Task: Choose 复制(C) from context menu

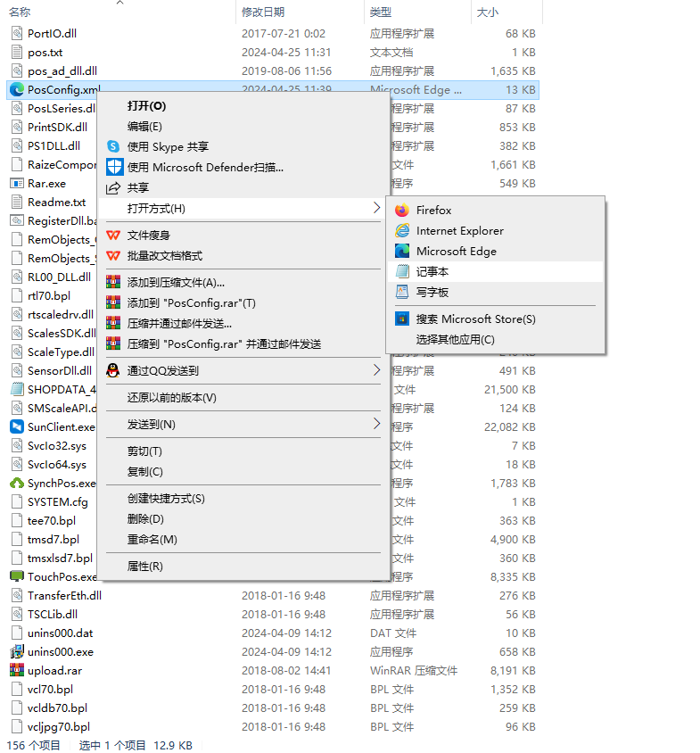Action: [145, 472]
